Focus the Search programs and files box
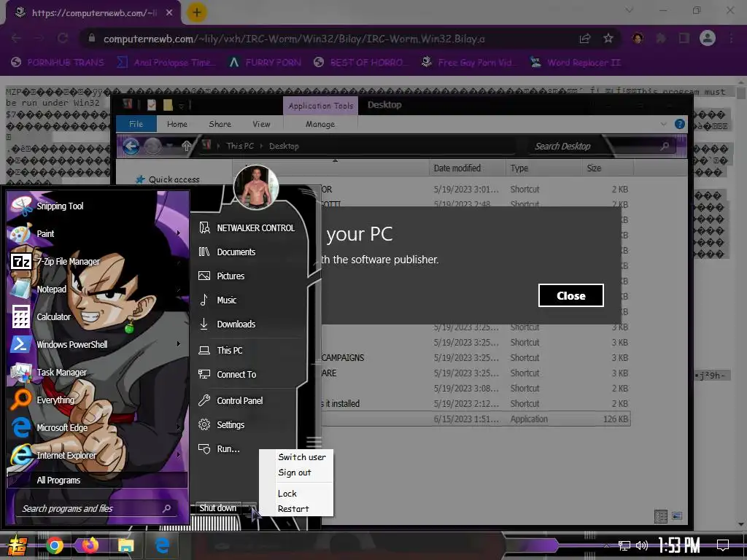The height and width of the screenshot is (560, 747). (x=97, y=508)
